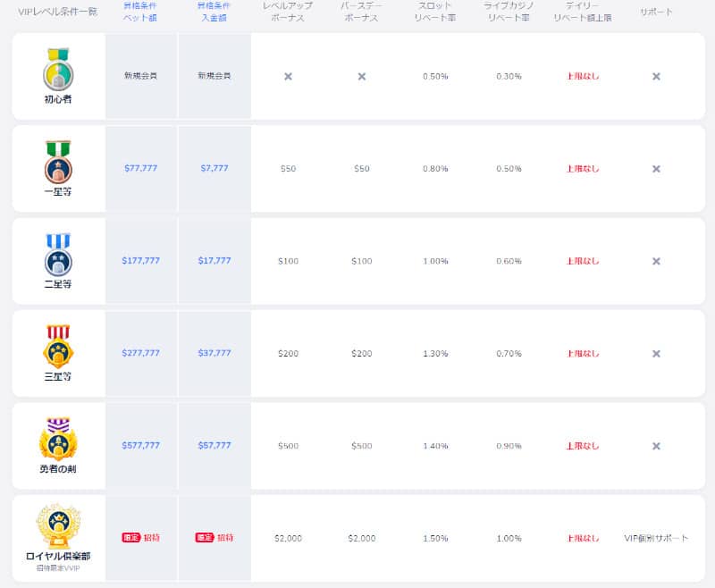The width and height of the screenshot is (715, 588).
Task: Select the スロット リベート率 column header
Action: click(435, 11)
